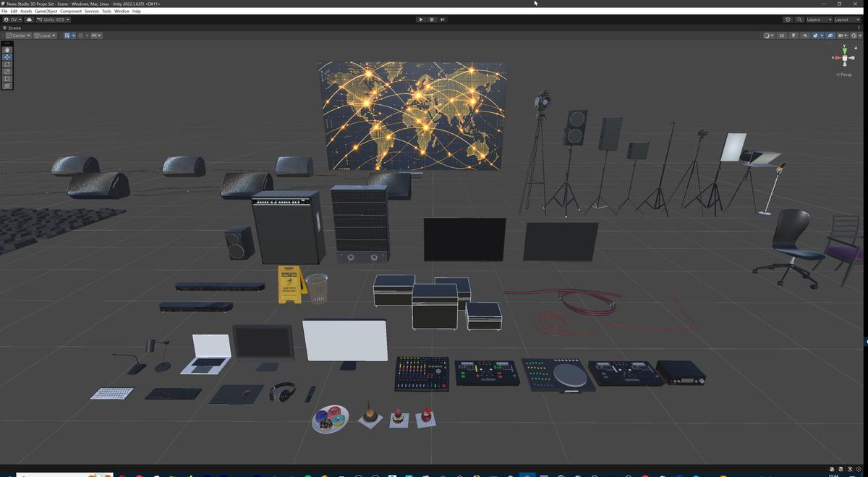Select the yellow caution wet floor sign
The width and height of the screenshot is (868, 477).
tap(291, 284)
